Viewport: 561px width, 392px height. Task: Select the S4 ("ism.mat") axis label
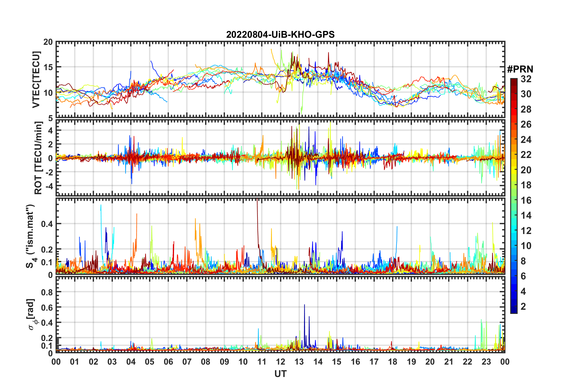click(x=31, y=236)
